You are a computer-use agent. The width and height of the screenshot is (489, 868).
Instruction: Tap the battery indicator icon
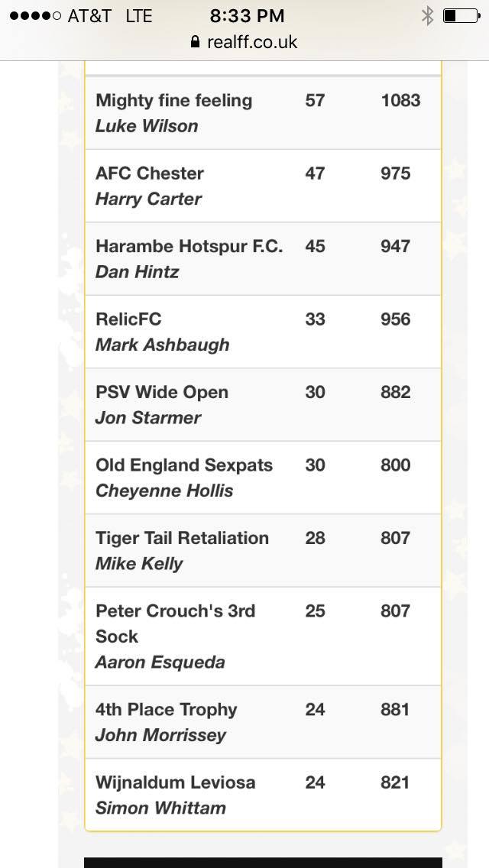(461, 16)
